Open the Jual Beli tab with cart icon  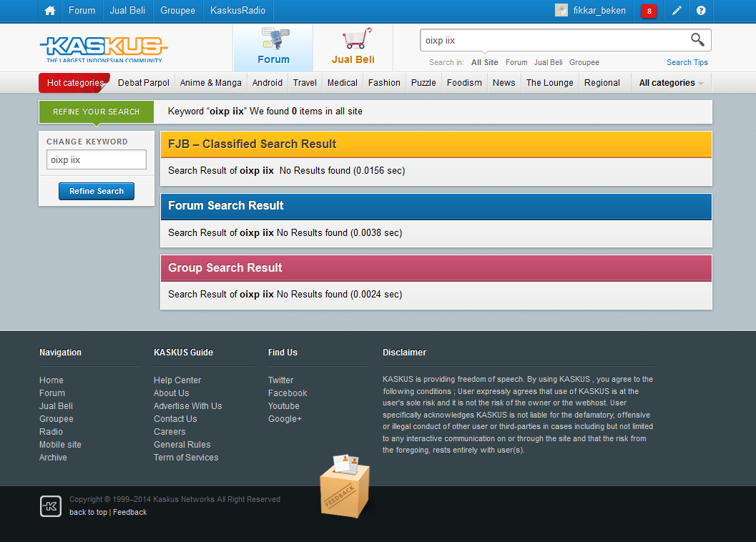pyautogui.click(x=353, y=47)
